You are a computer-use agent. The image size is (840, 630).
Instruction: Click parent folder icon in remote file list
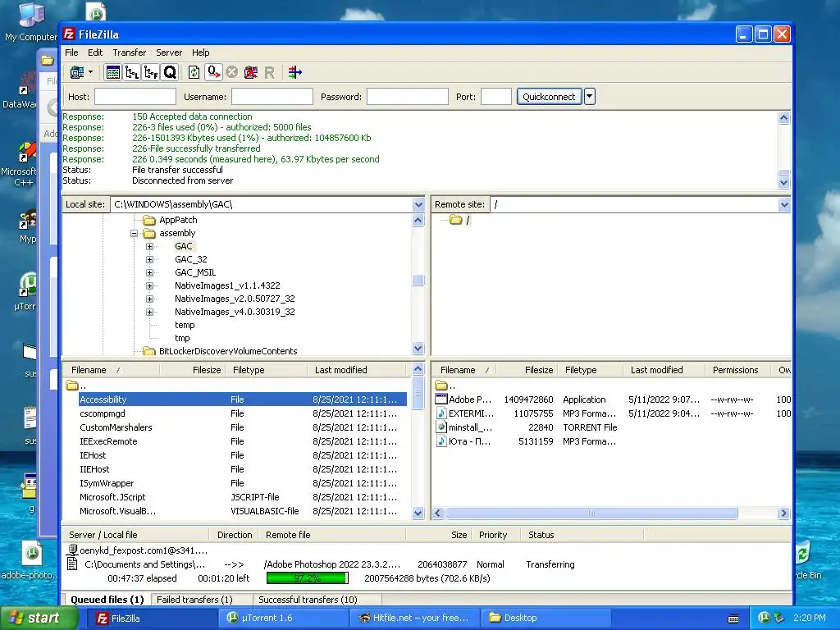441,386
